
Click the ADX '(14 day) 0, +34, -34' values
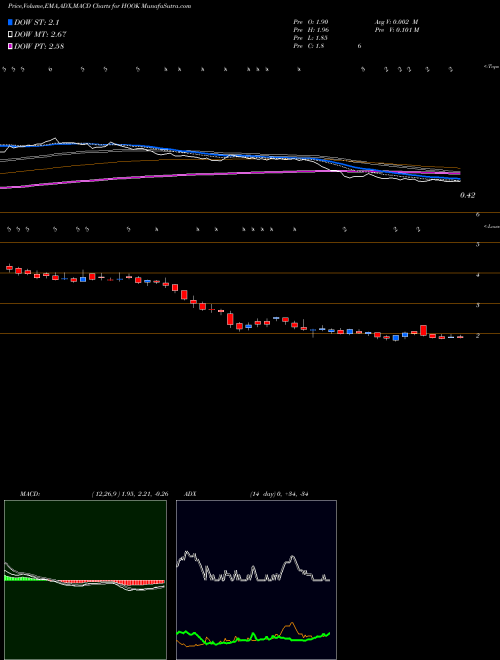point(279,494)
